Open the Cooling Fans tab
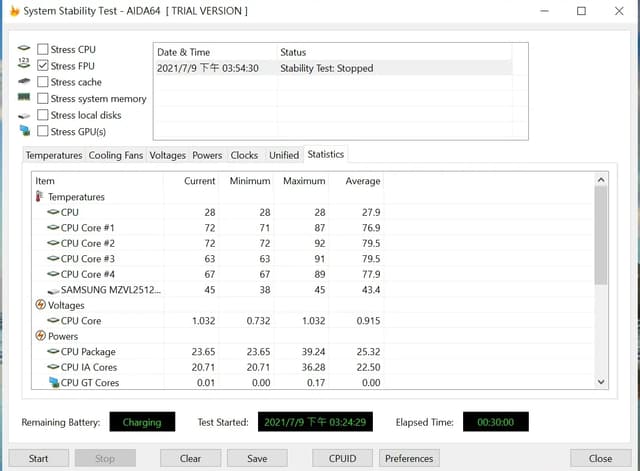Screen dimensions: 640x471 116,155
